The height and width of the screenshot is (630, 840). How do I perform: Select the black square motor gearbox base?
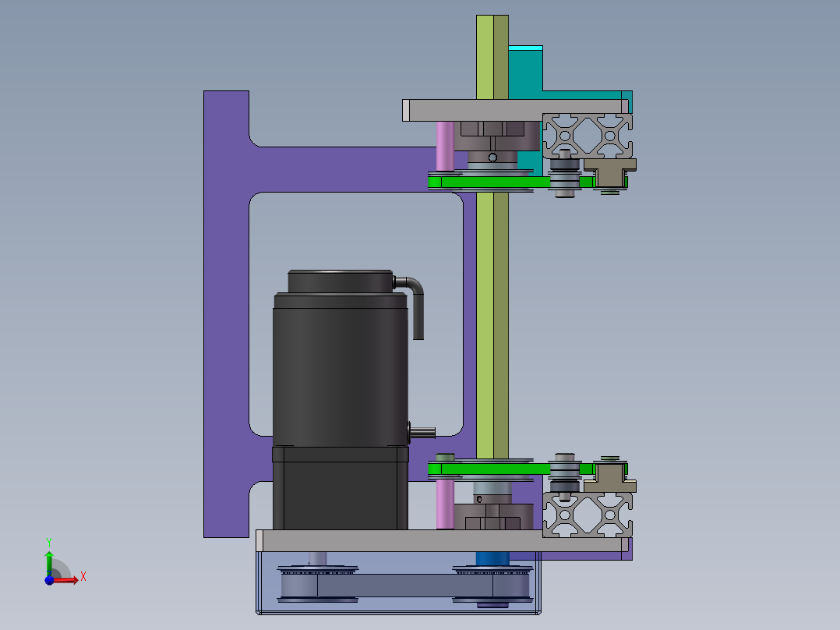(x=341, y=488)
